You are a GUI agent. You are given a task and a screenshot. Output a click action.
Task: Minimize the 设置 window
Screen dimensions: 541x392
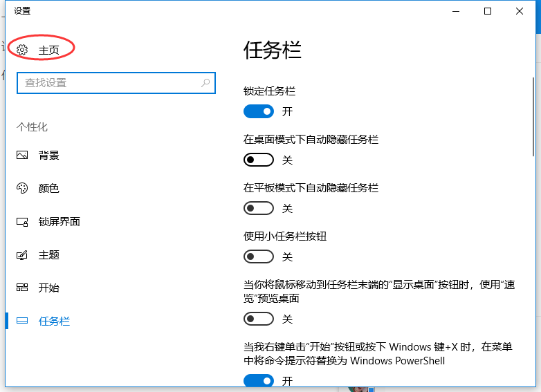click(x=456, y=11)
